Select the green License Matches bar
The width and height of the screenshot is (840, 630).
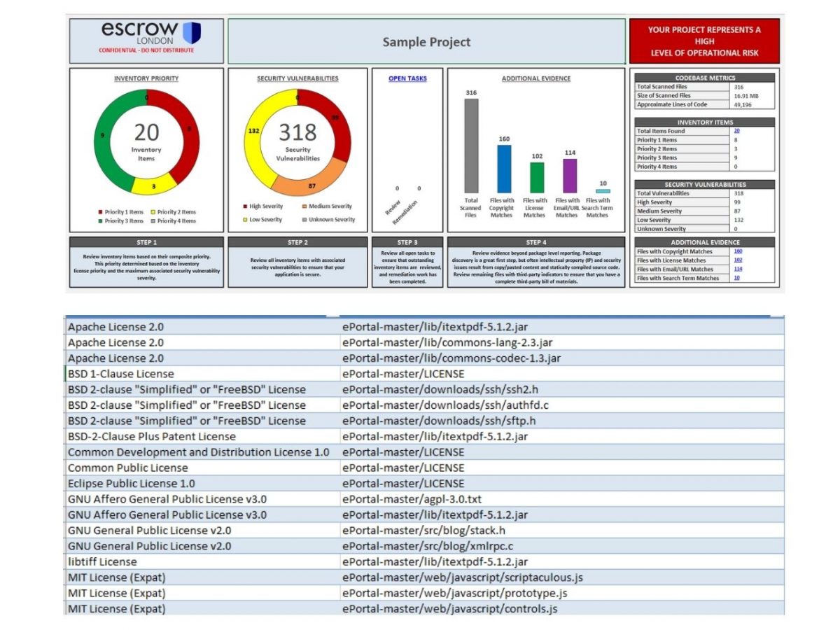point(536,178)
